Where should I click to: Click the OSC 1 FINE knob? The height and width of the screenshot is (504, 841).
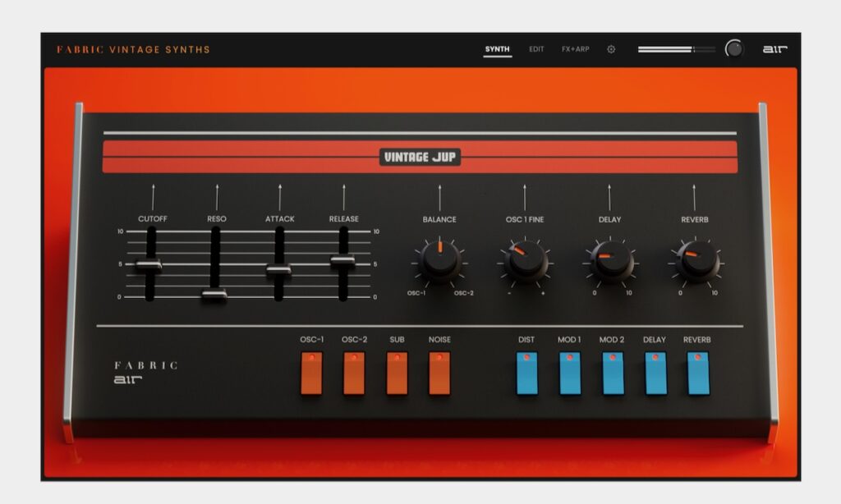coord(524,263)
